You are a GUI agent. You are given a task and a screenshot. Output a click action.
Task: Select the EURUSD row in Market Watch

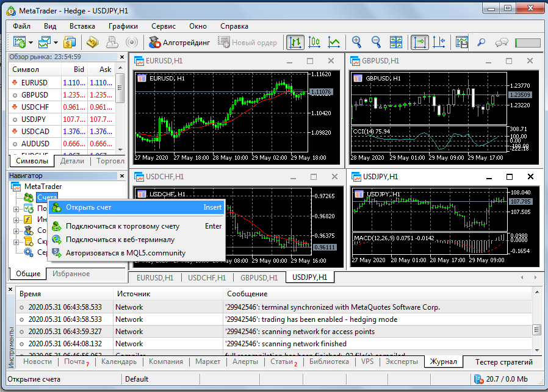(62, 83)
